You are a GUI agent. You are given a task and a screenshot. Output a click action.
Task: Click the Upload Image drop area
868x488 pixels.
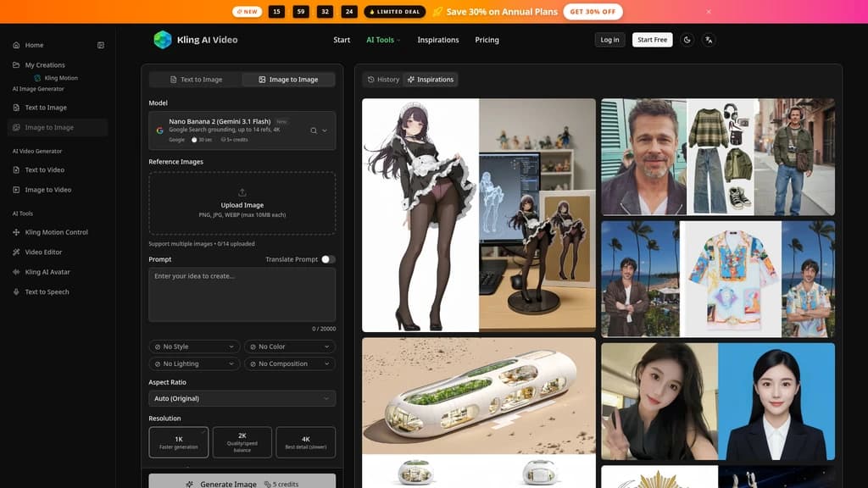(x=242, y=203)
